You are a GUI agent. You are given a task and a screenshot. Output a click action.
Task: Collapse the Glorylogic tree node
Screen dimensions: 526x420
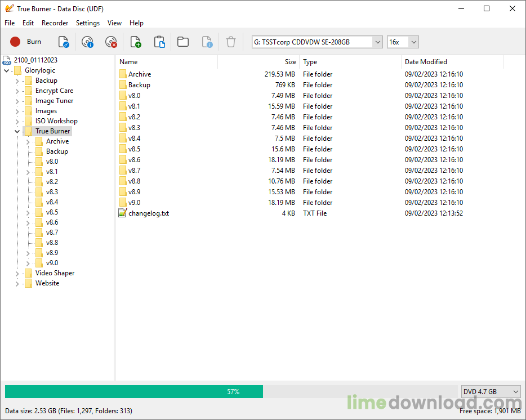(6, 71)
